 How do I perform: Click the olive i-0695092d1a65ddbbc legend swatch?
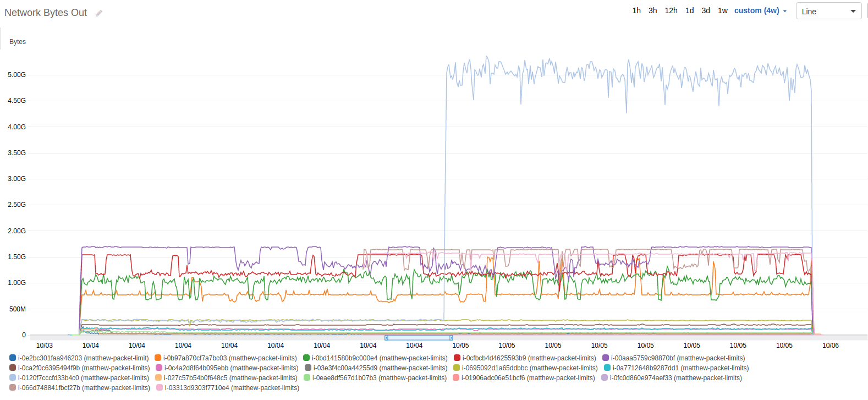(457, 368)
